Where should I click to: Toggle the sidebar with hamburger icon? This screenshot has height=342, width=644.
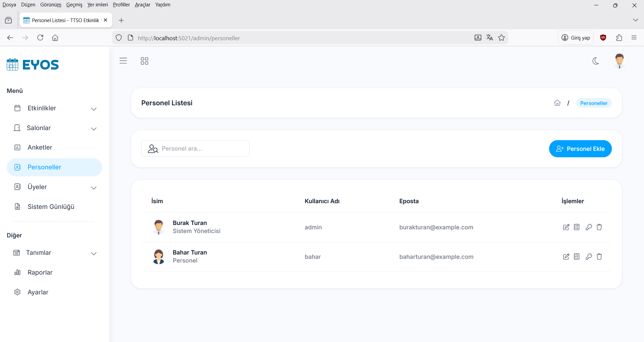tap(123, 61)
